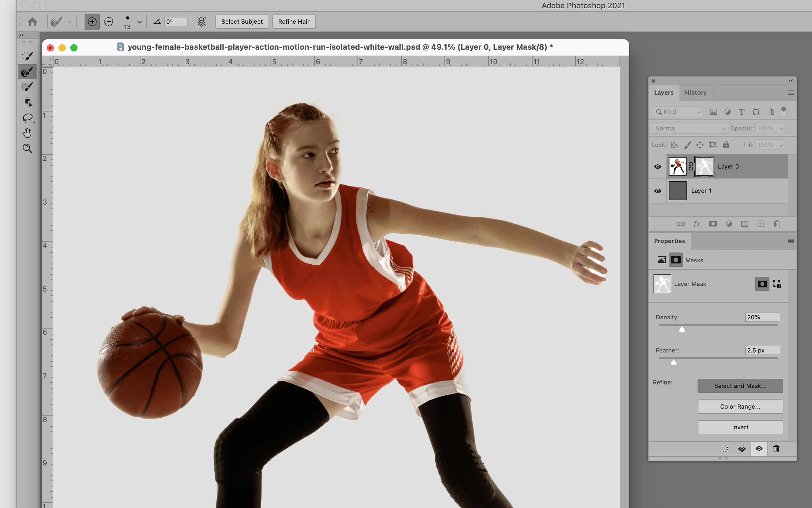Select the Refine Edge Brush tool
This screenshot has height=508, width=812.
pos(27,71)
